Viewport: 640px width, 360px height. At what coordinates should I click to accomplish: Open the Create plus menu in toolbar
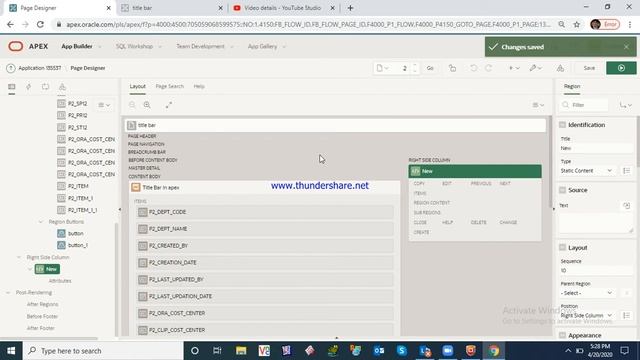tap(513, 68)
